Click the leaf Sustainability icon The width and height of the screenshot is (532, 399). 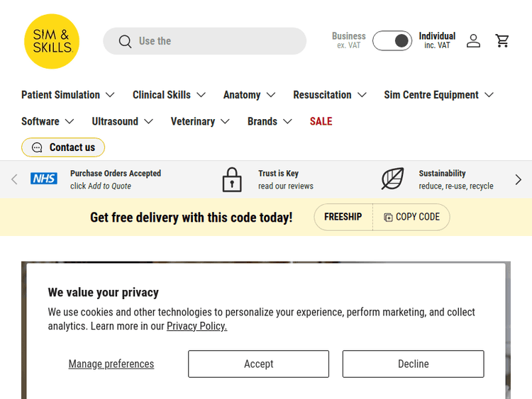tap(392, 179)
